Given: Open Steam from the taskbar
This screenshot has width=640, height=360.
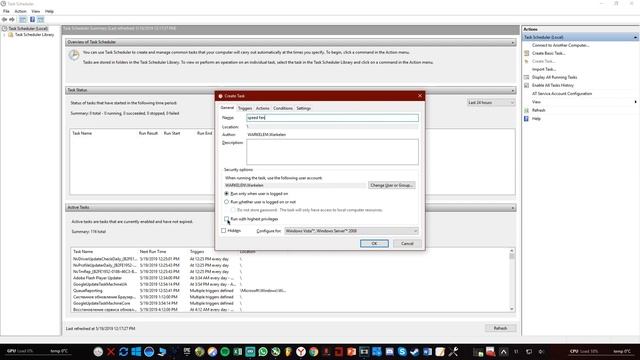Looking at the screenshot, I should 415,352.
